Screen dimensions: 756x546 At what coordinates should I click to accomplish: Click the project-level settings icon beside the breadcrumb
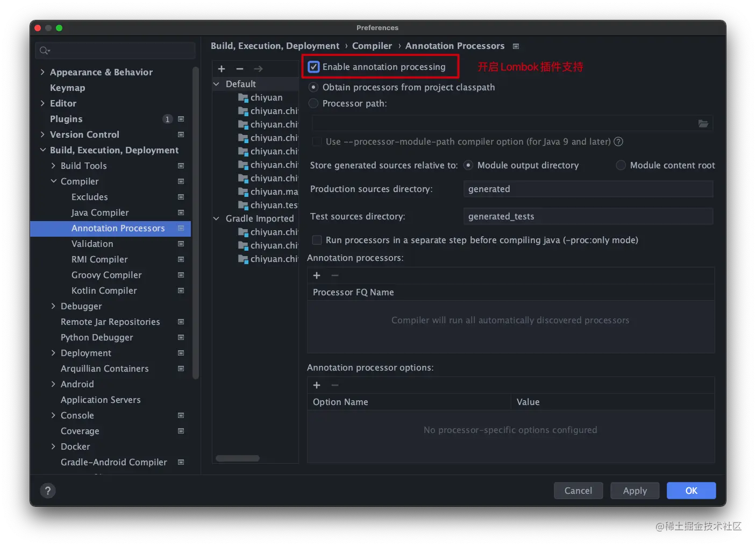(516, 46)
